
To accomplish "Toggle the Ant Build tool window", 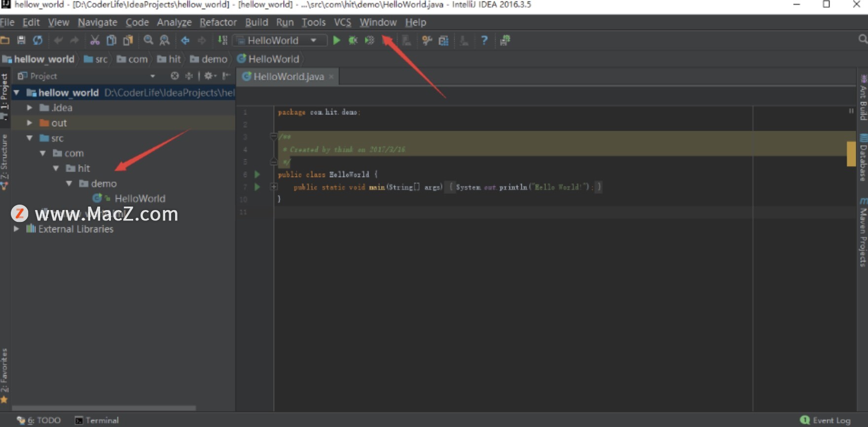I will (863, 98).
